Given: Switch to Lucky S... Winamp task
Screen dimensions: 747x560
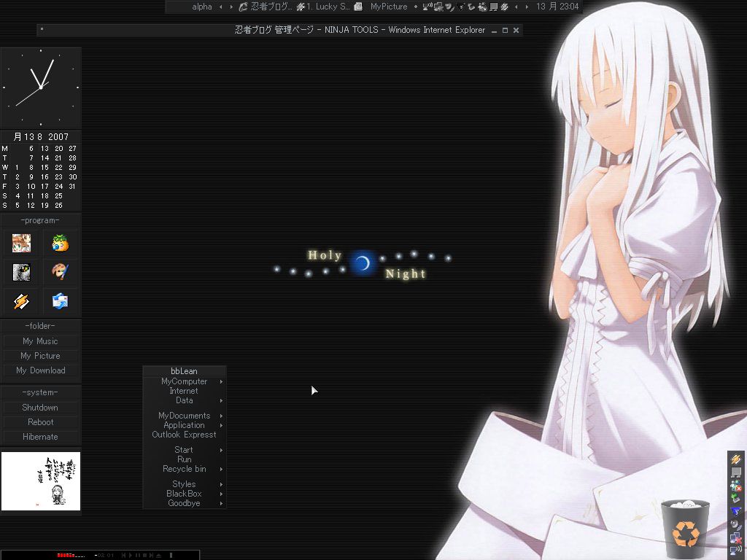Looking at the screenshot, I should point(323,7).
